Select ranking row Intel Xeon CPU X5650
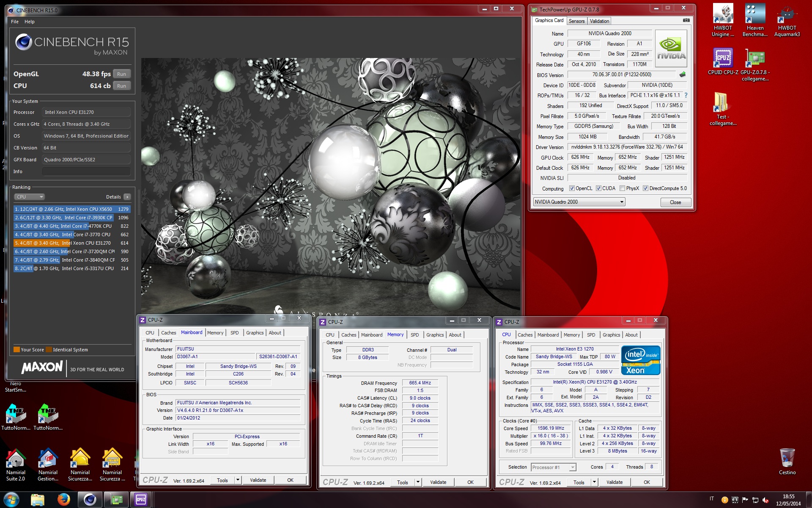Viewport: 812px width, 508px height. 71,209
